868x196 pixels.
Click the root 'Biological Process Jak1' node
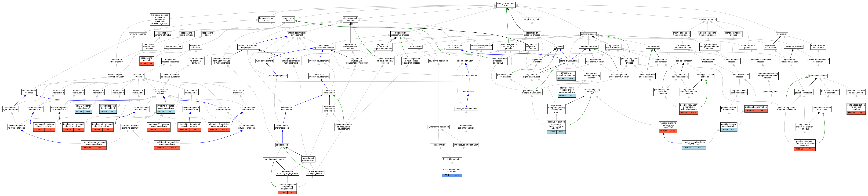click(506, 4)
